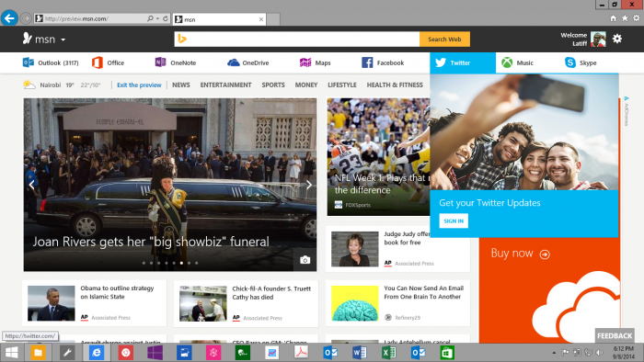Image resolution: width=644 pixels, height=362 pixels.
Task: Advance slideshow with the next arrow
Action: 309,185
